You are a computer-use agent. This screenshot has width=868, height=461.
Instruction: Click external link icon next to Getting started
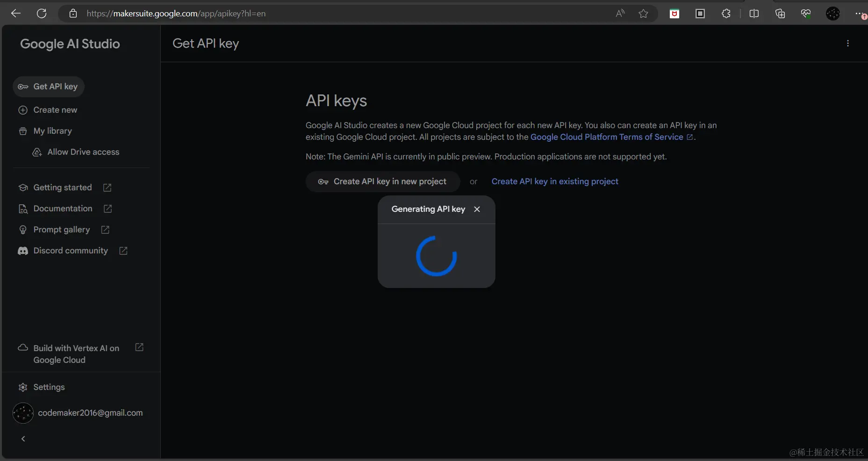(107, 187)
